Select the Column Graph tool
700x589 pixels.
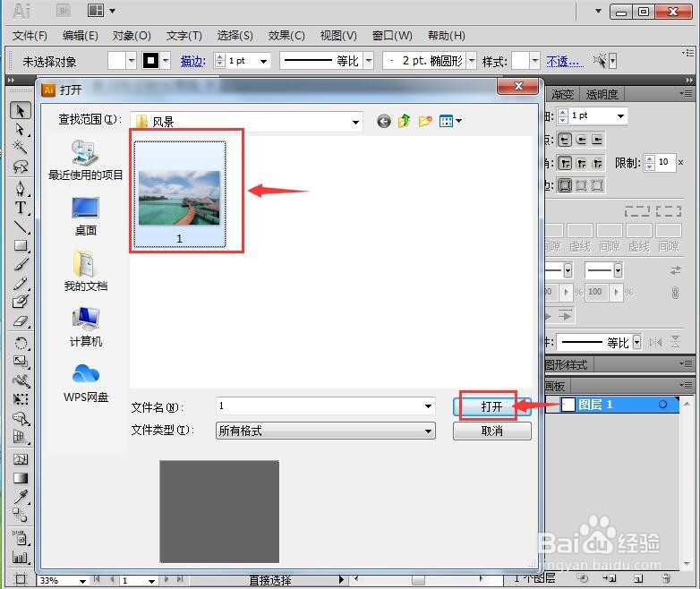[x=21, y=557]
